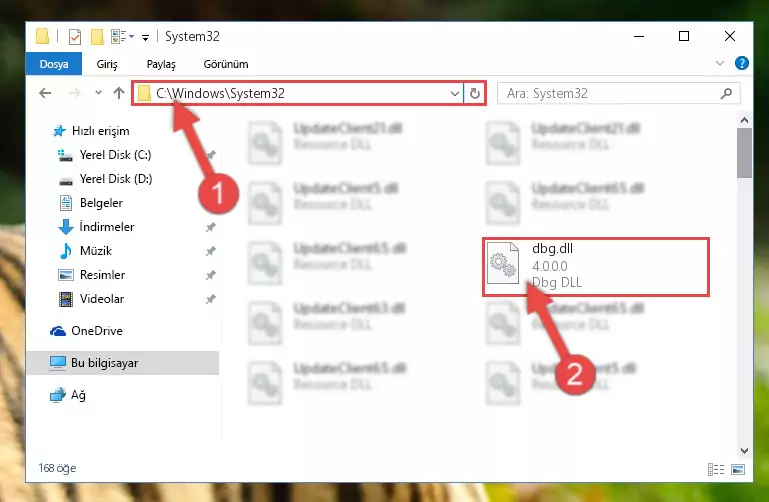This screenshot has width=769, height=502.
Task: Open Yerel Disk (D:) in sidebar
Action: pyautogui.click(x=116, y=179)
